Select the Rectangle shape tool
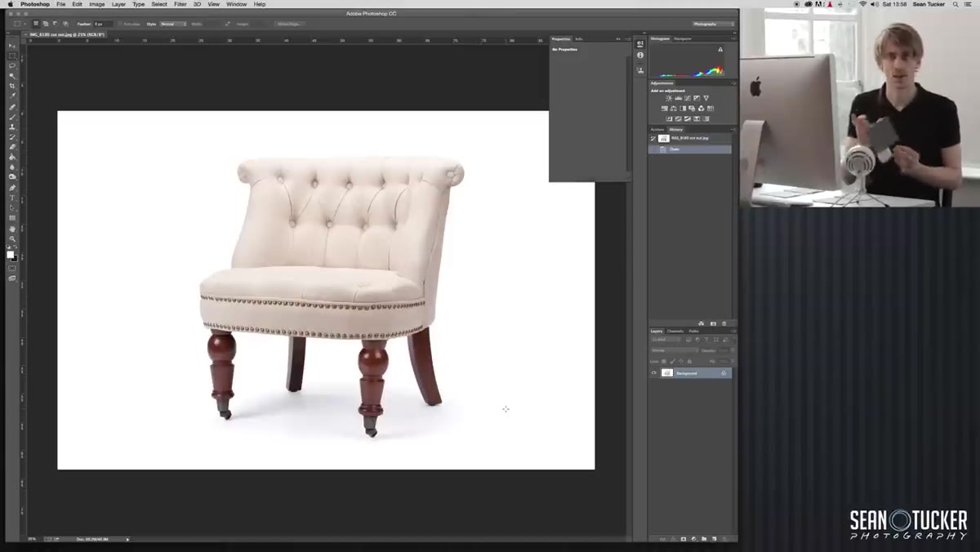 click(12, 218)
